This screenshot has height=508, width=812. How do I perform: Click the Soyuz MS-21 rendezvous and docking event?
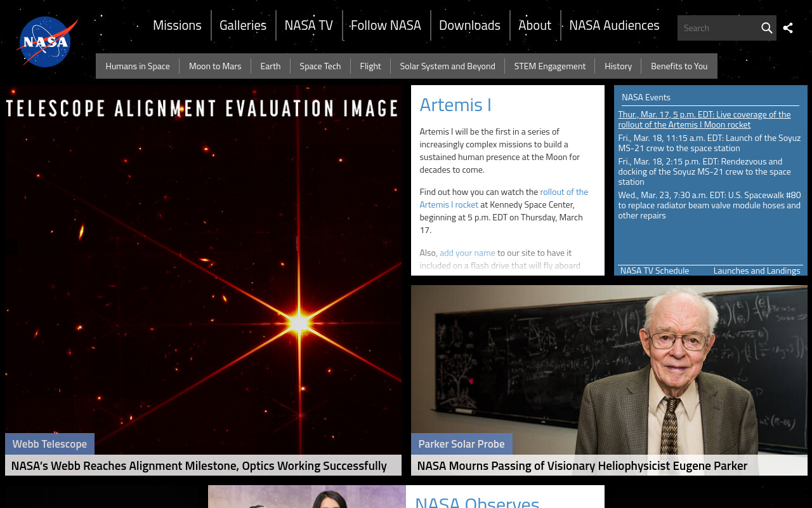tap(705, 171)
